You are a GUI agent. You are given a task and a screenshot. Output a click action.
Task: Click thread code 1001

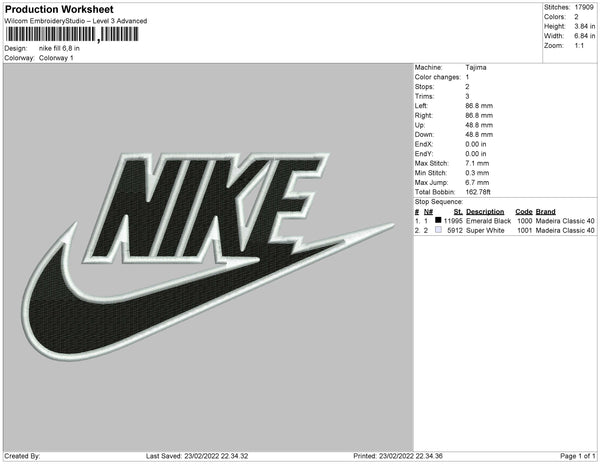coord(524,231)
